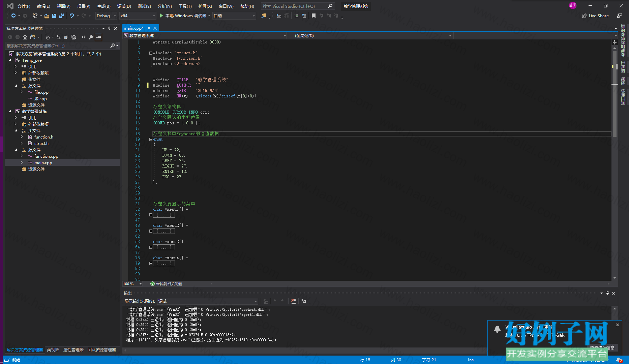Click the signed-in account avatar
Viewport: 629px width, 364px height.
pos(572,5)
